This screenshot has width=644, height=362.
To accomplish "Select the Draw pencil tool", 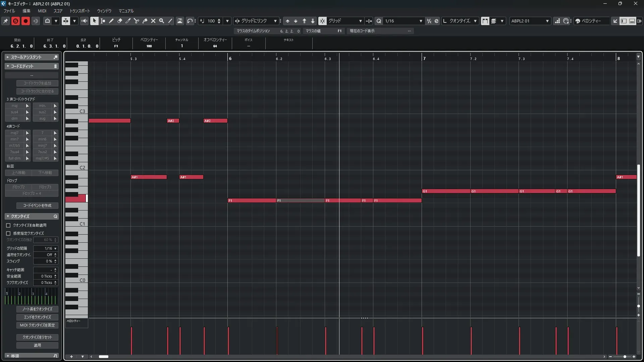I will pyautogui.click(x=111, y=21).
